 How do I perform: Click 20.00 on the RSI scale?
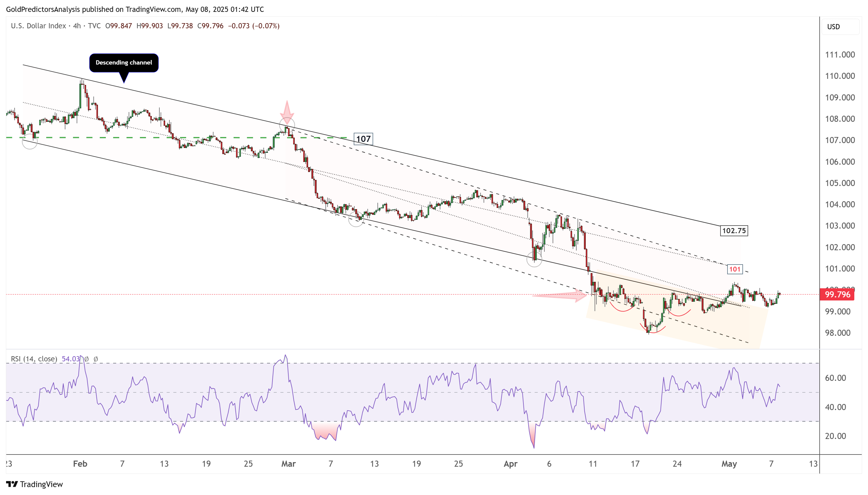(x=835, y=436)
